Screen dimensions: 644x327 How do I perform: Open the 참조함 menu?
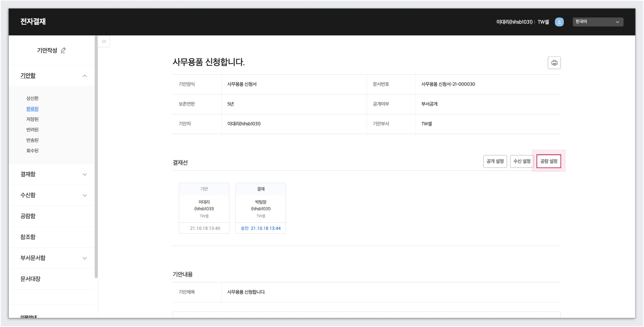pos(28,237)
